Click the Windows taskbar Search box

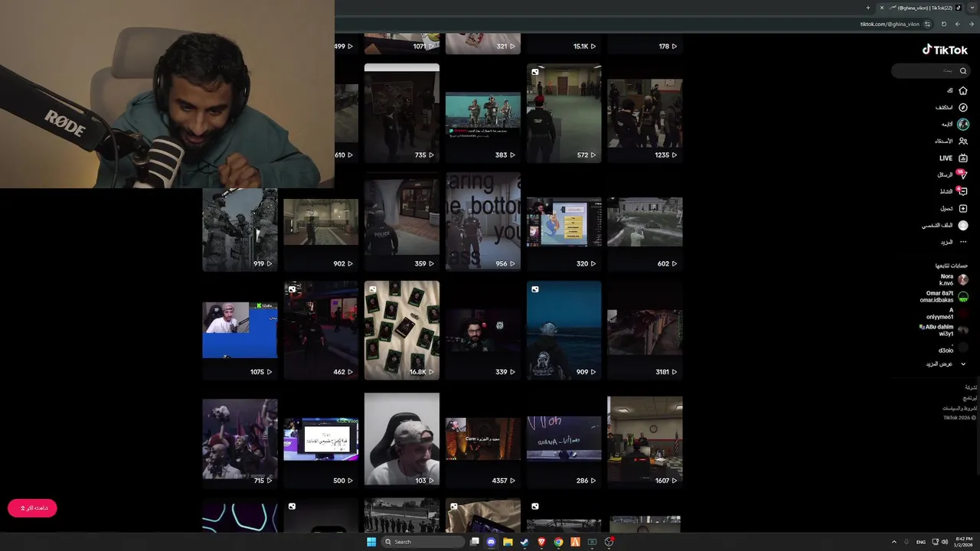[423, 542]
